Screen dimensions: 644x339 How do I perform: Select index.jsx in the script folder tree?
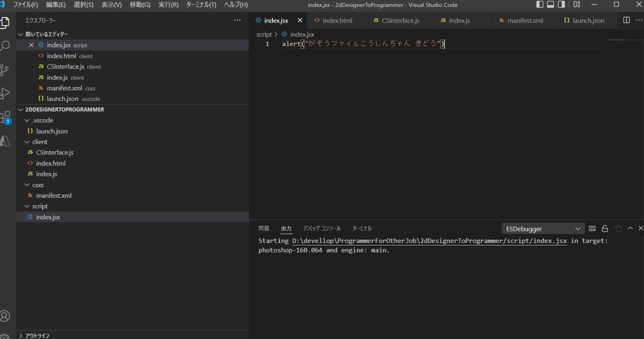(132, 217)
